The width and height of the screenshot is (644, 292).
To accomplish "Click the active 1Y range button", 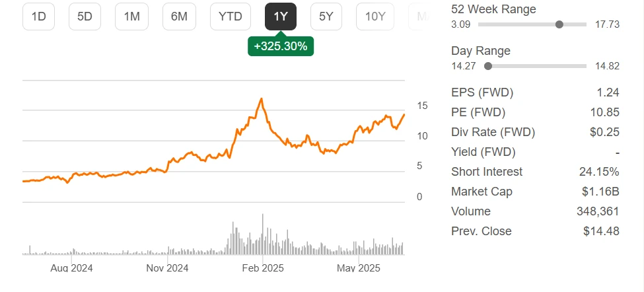I will (x=281, y=17).
